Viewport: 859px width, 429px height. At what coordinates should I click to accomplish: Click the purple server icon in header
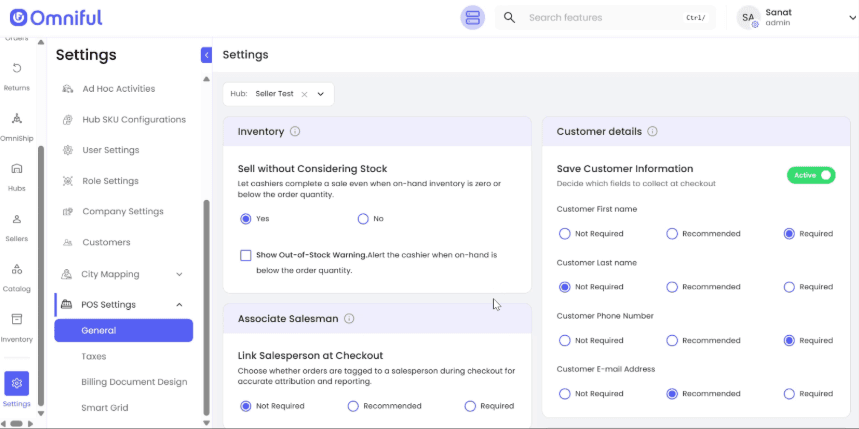473,18
